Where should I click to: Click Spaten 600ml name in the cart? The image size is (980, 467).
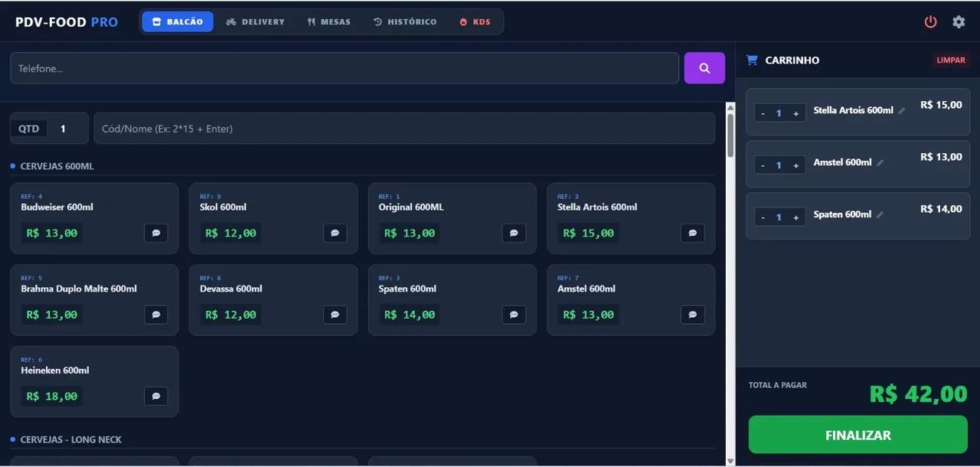tap(842, 214)
